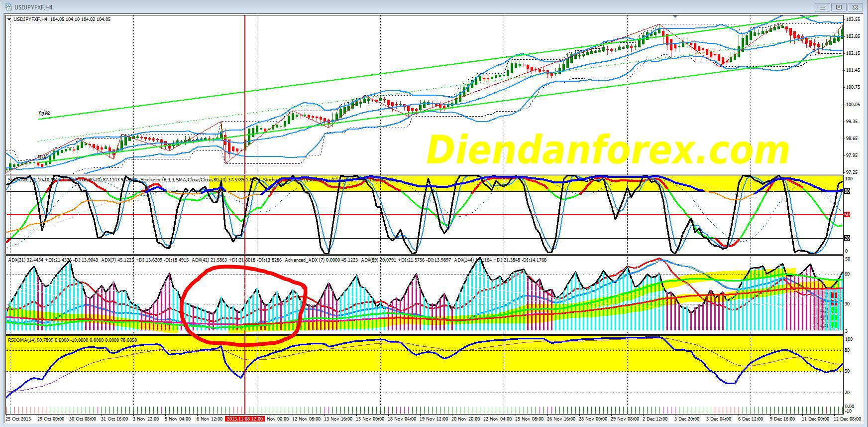Click the RSIOMA scale value -10
Screen dimensions: 868x427
tap(848, 411)
